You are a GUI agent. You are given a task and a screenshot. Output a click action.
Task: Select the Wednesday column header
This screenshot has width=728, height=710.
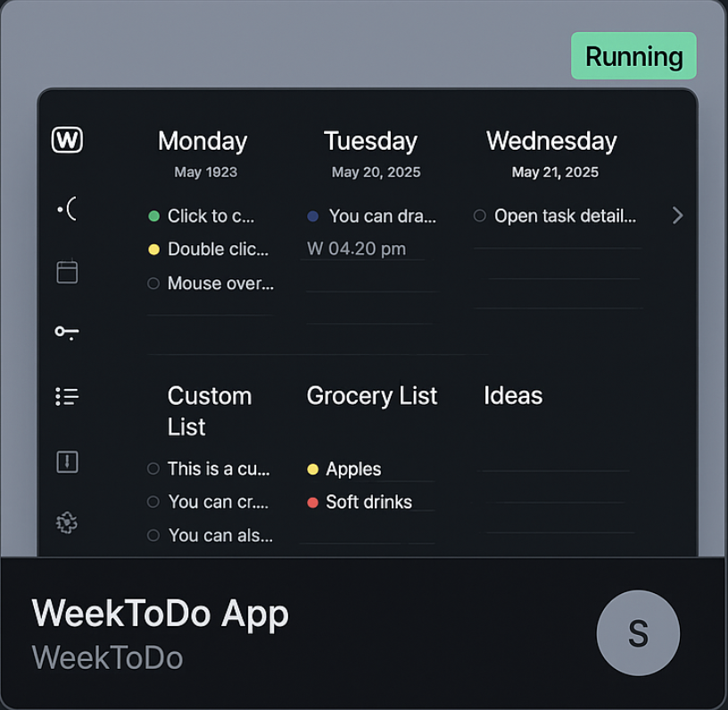click(x=551, y=141)
